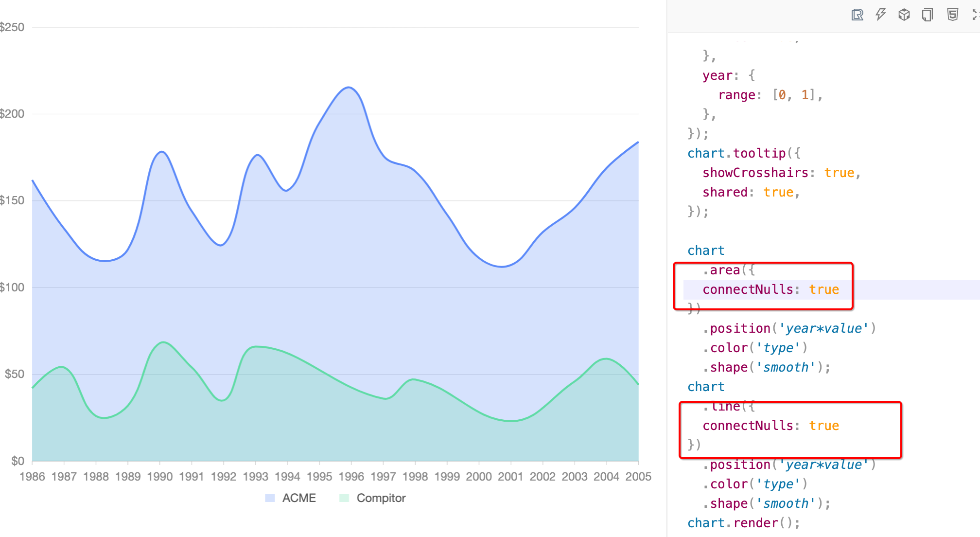Toggle the ACME legend item
980x537 pixels.
[298, 498]
